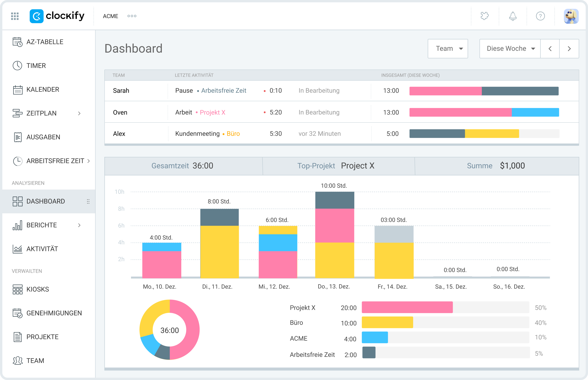Select the Genehmigungen icon
The image size is (588, 380).
pyautogui.click(x=17, y=313)
